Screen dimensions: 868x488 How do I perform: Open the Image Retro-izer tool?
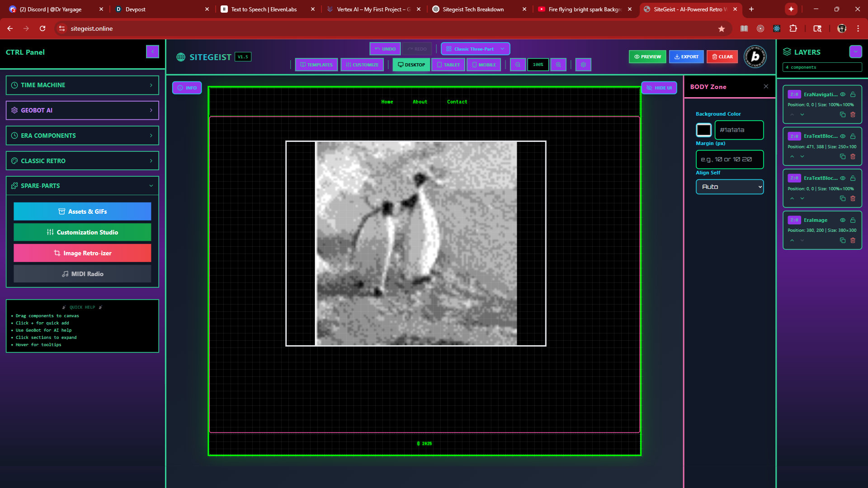pos(82,253)
